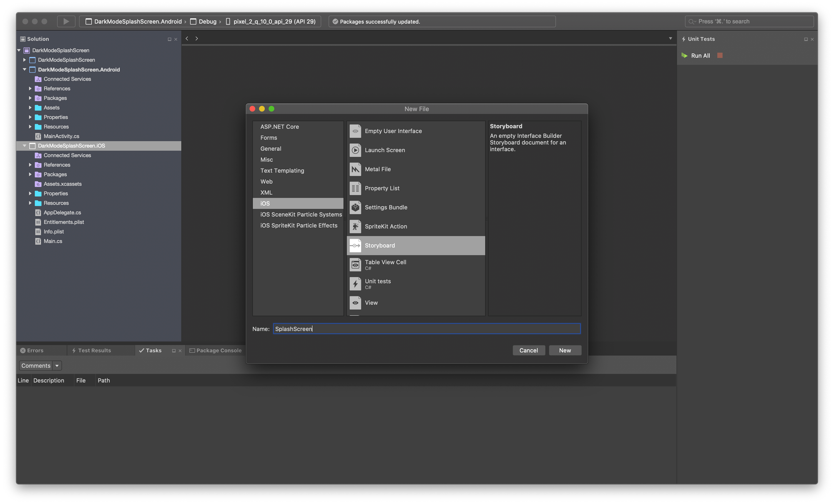
Task: Click the Run All tests icon
Action: pos(685,55)
